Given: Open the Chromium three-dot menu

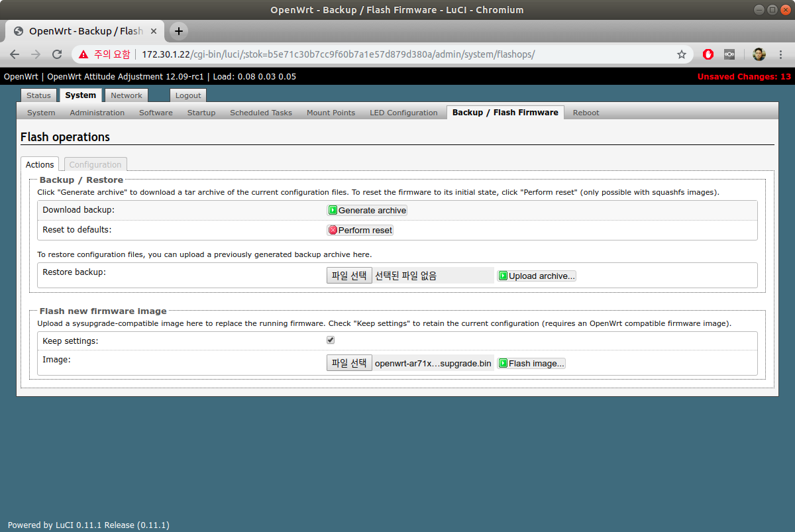Looking at the screenshot, I should pyautogui.click(x=780, y=54).
